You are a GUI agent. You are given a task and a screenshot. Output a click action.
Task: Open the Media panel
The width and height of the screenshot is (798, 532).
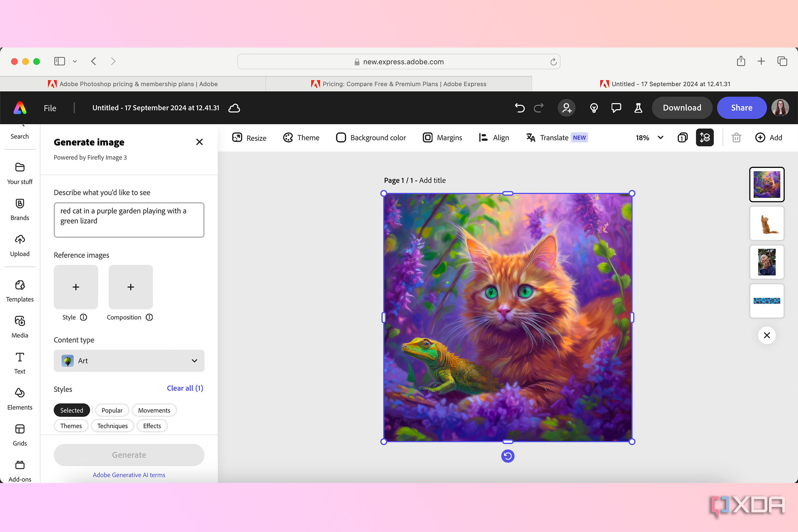click(x=20, y=327)
